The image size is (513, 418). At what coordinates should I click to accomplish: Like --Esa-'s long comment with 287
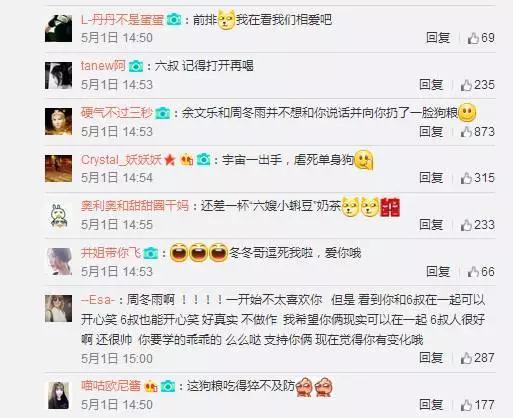pyautogui.click(x=466, y=358)
